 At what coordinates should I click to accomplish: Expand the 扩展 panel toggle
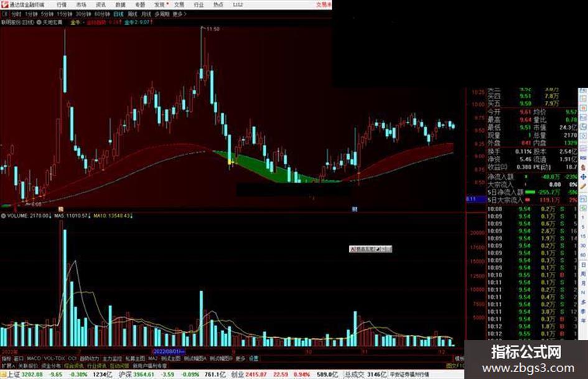[8, 365]
